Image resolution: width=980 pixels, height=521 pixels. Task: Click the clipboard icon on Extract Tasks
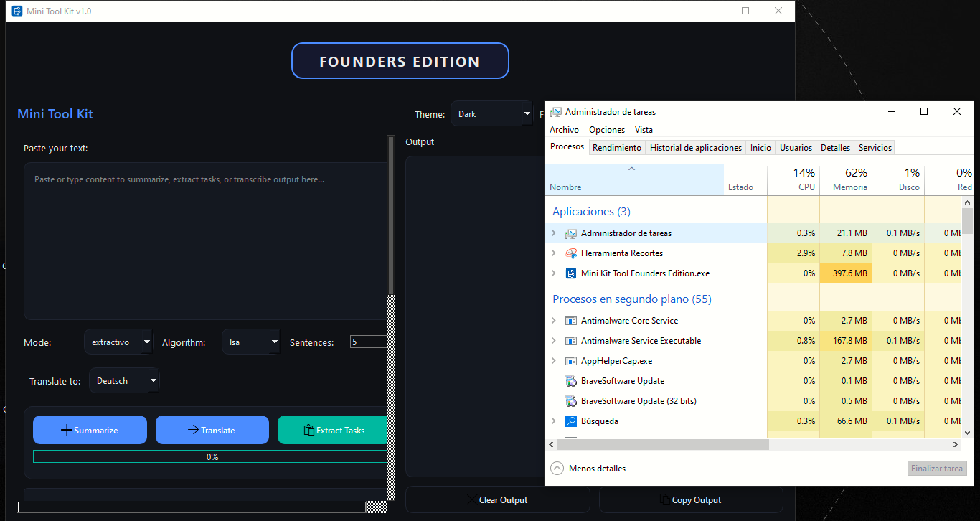(x=309, y=430)
